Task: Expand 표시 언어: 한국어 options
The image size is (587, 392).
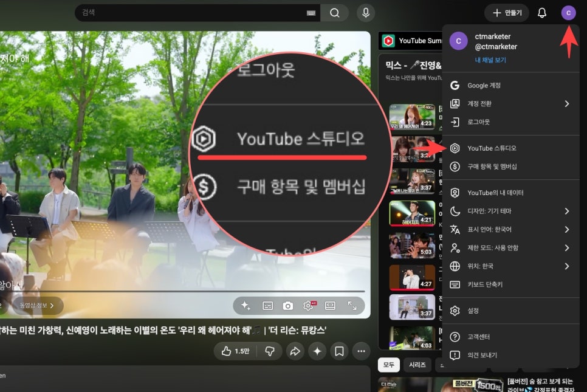Action: (x=510, y=230)
